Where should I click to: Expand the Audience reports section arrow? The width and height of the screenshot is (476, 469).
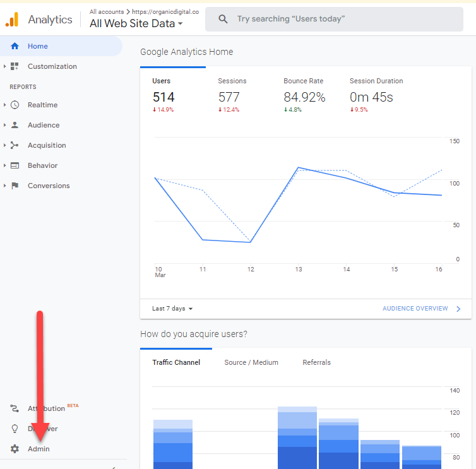5,125
